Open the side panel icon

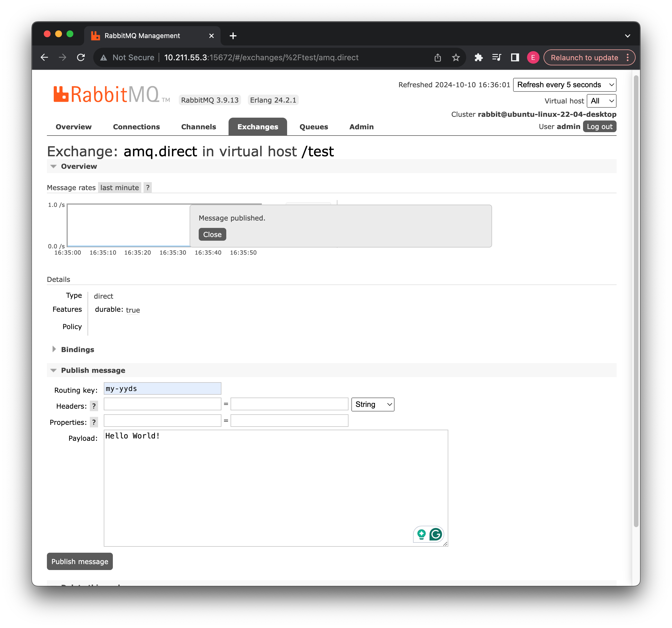(515, 57)
